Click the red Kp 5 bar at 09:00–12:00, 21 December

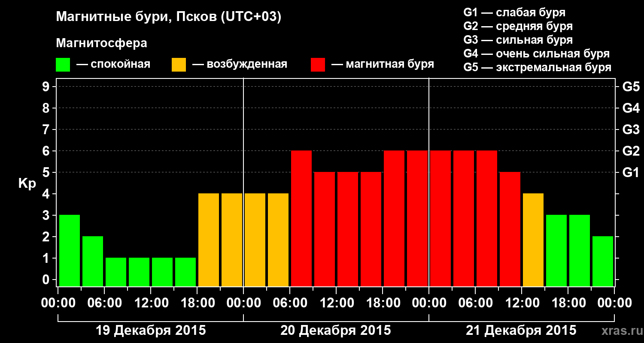click(510, 229)
